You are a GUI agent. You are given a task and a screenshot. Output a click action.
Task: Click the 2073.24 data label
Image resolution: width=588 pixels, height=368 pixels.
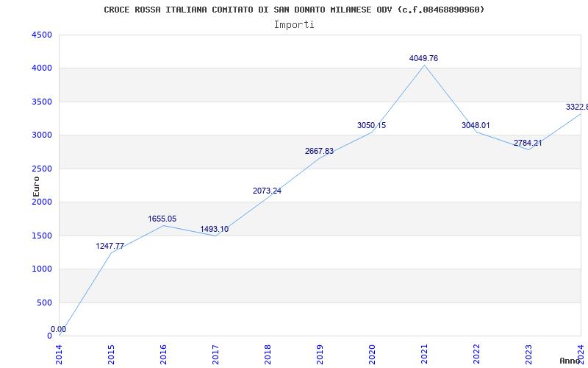pyautogui.click(x=267, y=191)
